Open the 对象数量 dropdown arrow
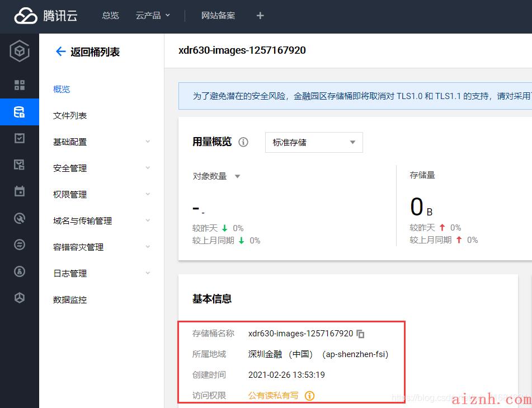This screenshot has height=408, width=532. point(238,176)
